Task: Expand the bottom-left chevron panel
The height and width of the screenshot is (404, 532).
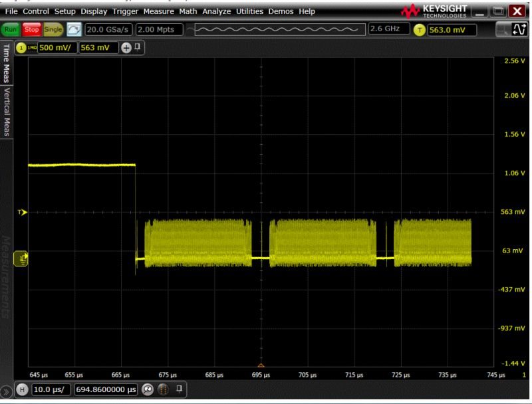Action: tap(6, 392)
